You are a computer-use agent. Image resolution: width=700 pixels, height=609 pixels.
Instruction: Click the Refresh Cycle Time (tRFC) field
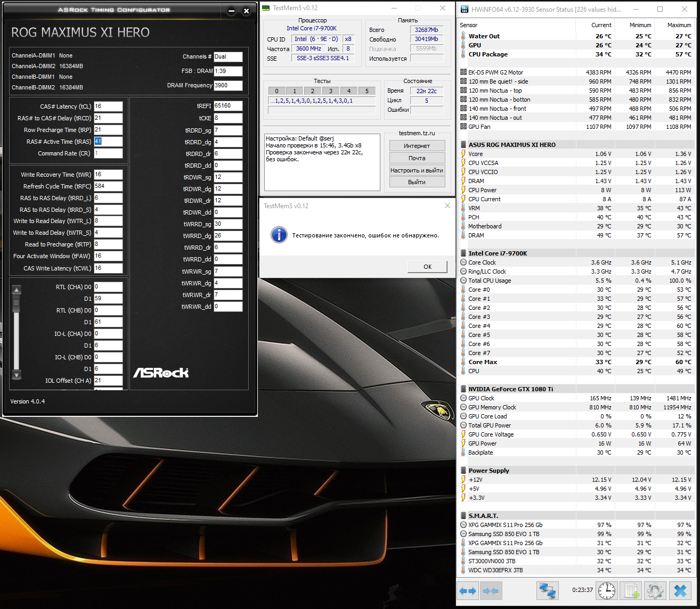[x=108, y=186]
